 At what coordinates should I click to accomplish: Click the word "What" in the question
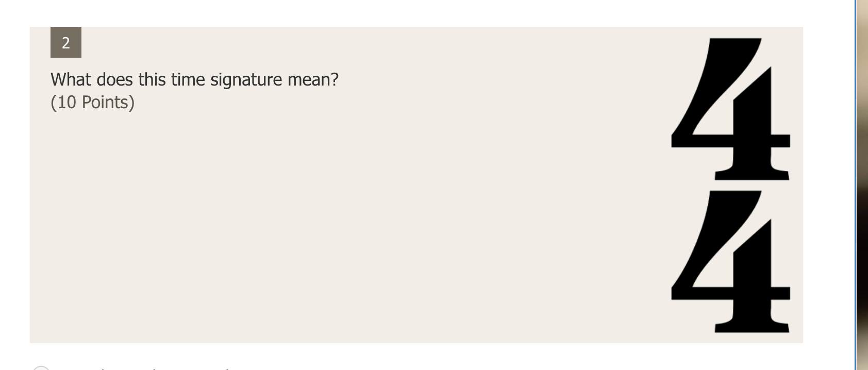(x=71, y=79)
